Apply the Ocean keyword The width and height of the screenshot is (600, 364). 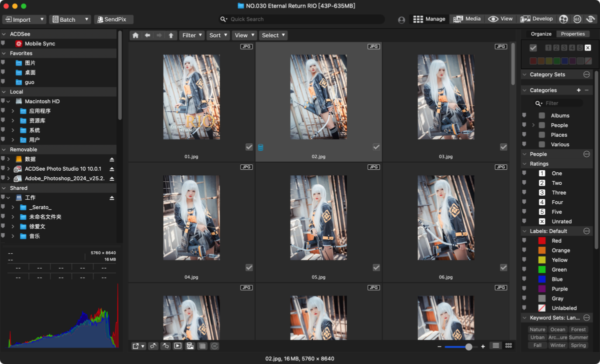pyautogui.click(x=557, y=330)
